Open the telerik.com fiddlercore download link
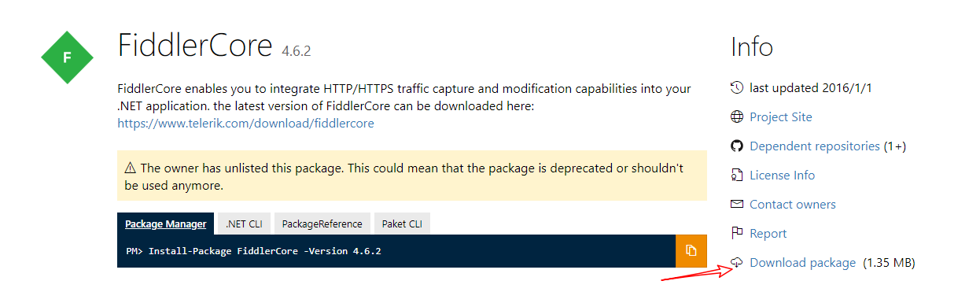This screenshot has width=980, height=292. pyautogui.click(x=246, y=124)
